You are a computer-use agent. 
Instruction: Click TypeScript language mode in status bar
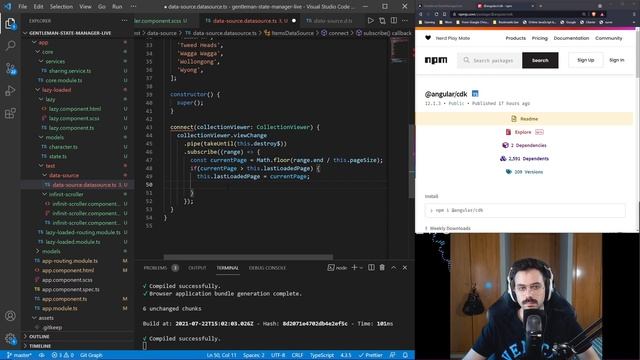[x=322, y=355]
